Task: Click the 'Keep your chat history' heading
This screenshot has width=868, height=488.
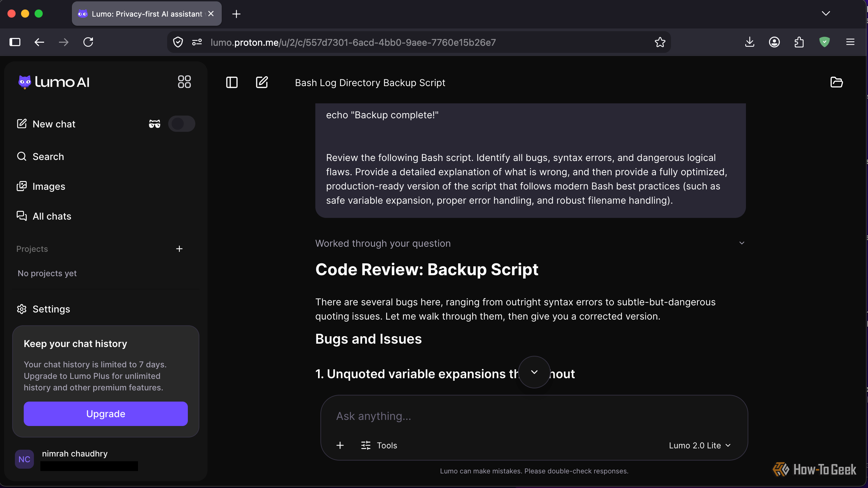Action: (x=75, y=344)
